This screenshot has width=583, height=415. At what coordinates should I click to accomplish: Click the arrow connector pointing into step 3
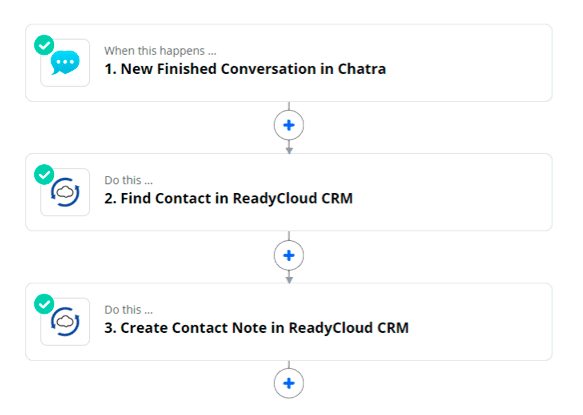coord(289,280)
